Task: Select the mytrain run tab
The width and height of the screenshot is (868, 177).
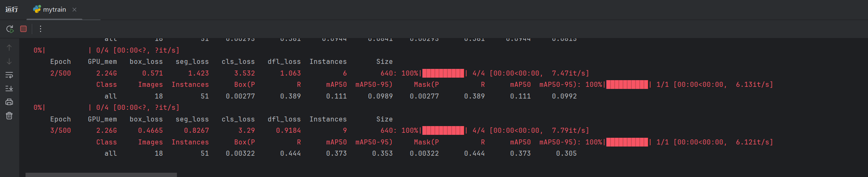Action: [x=54, y=9]
